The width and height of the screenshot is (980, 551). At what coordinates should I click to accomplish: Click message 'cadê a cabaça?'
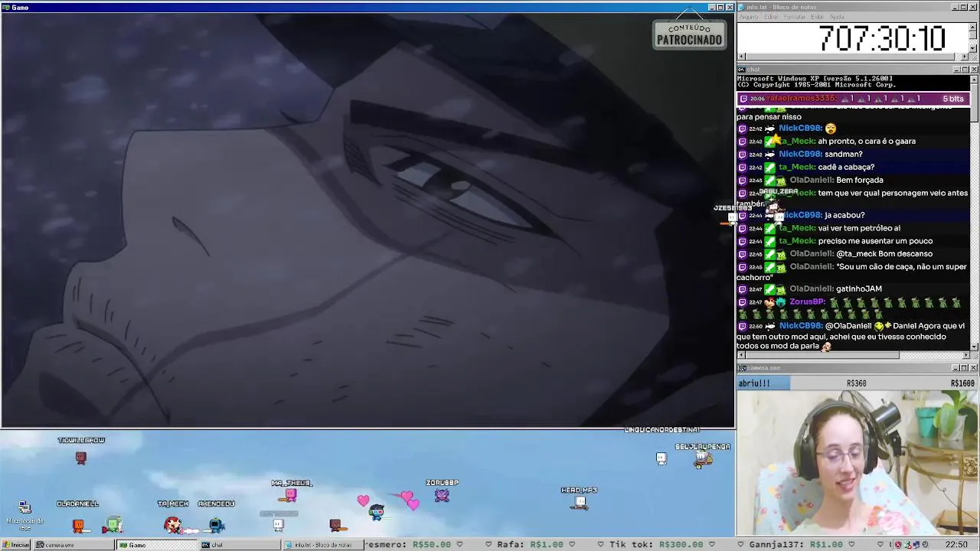coord(846,168)
